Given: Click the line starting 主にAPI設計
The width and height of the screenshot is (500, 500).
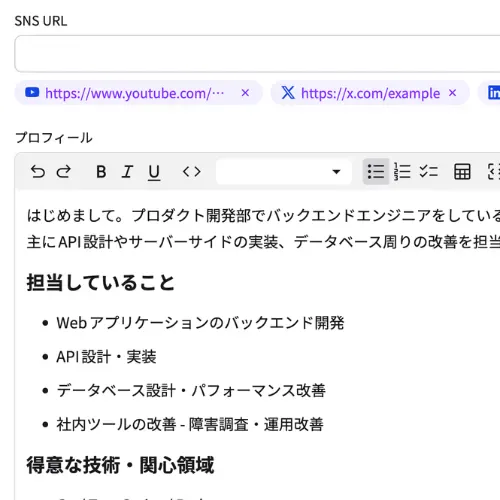Looking at the screenshot, I should [263, 242].
